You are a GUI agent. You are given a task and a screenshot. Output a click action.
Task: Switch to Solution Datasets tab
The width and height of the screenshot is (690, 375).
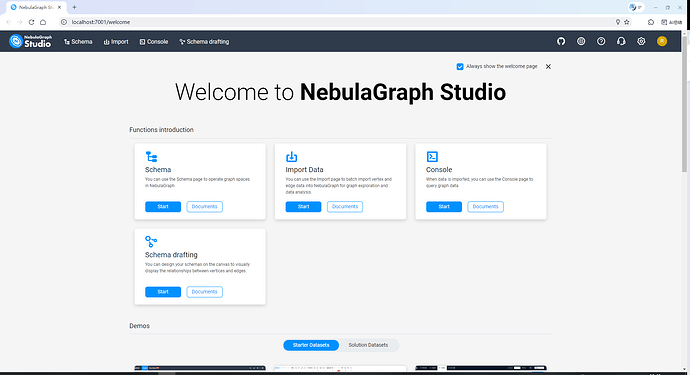pos(368,345)
